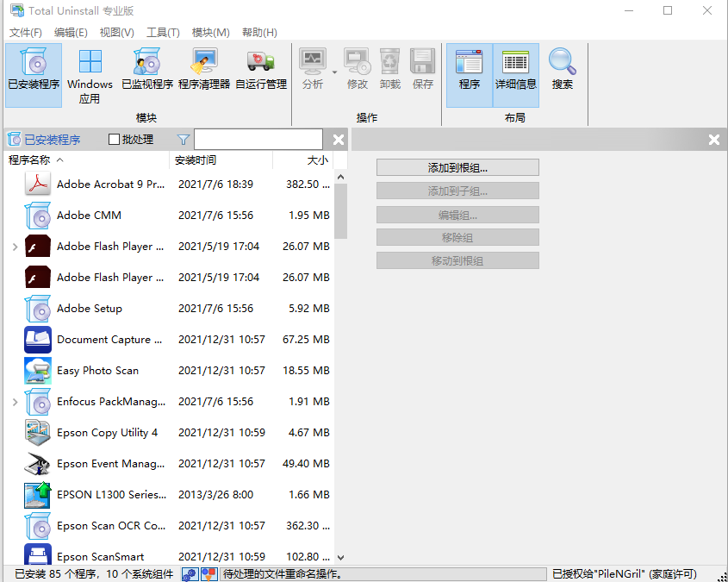The width and height of the screenshot is (728, 582).
Task: Click the Adobe CMM program icon
Action: pyautogui.click(x=38, y=216)
